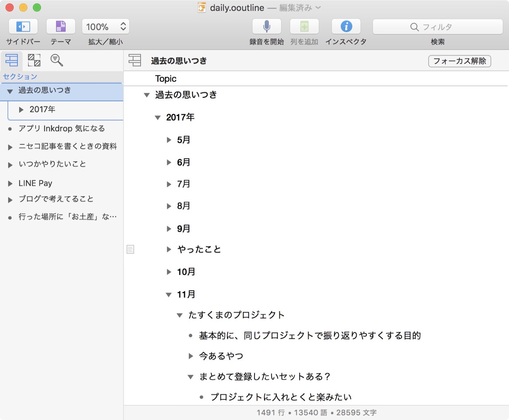
Task: Expand the 10月 row
Action: (x=169, y=272)
